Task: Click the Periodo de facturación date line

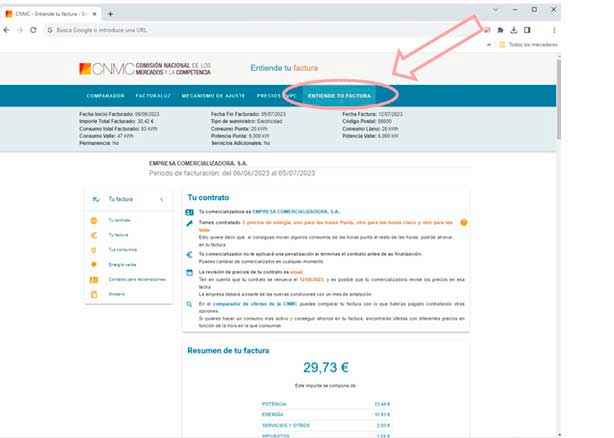Action: coord(232,173)
